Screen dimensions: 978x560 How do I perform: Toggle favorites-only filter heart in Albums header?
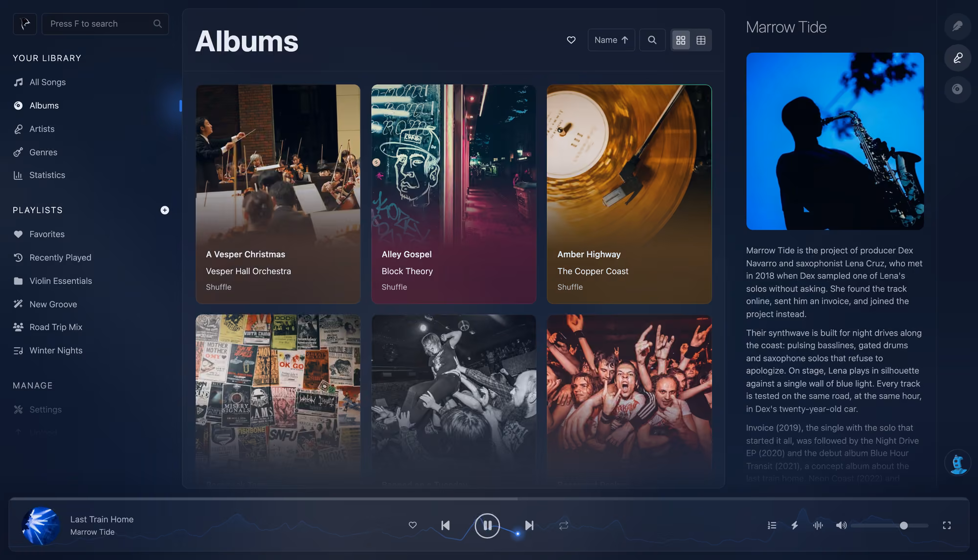click(571, 40)
